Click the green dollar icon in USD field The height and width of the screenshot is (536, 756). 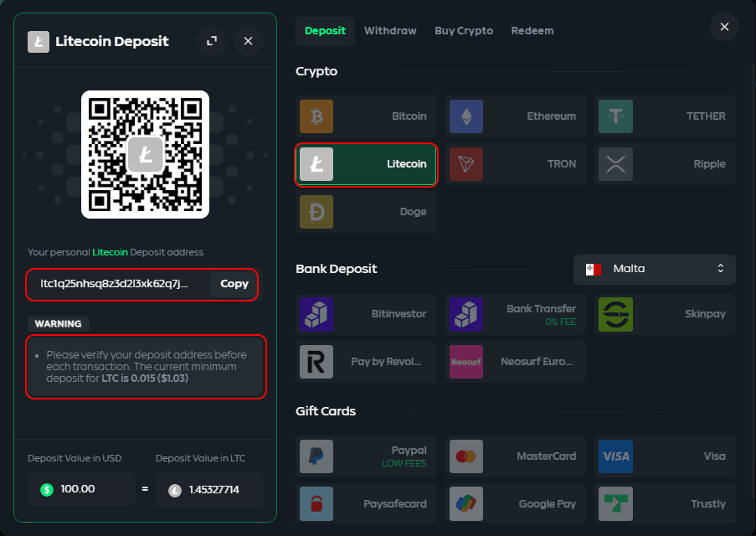pos(47,490)
